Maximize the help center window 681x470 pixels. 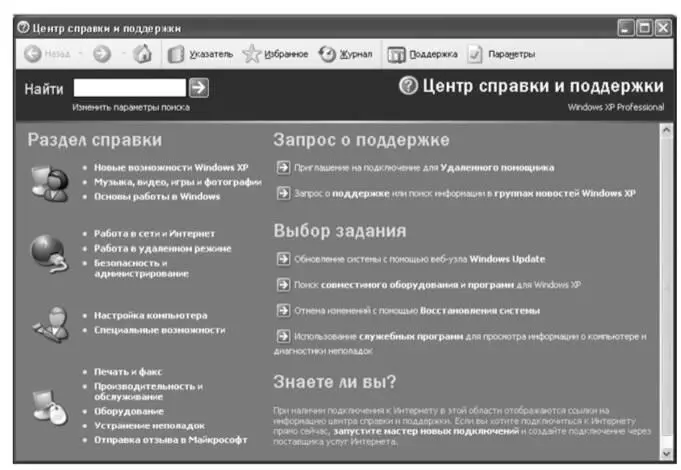[644, 28]
